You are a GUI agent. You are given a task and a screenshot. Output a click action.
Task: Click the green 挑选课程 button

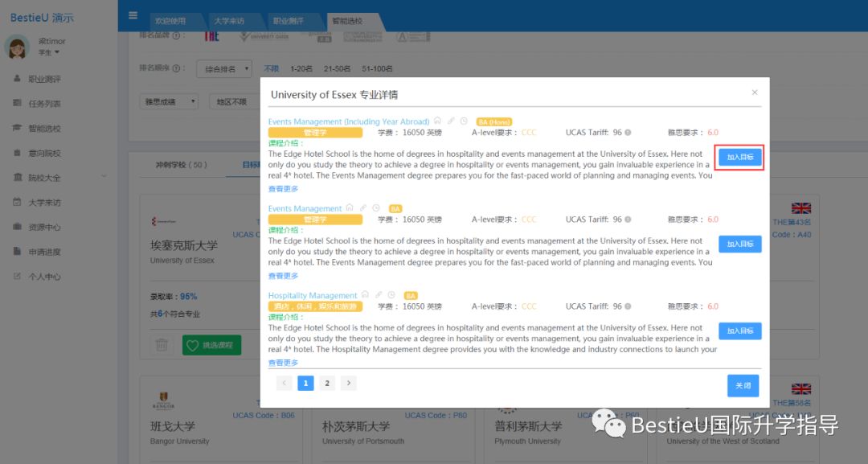(211, 345)
